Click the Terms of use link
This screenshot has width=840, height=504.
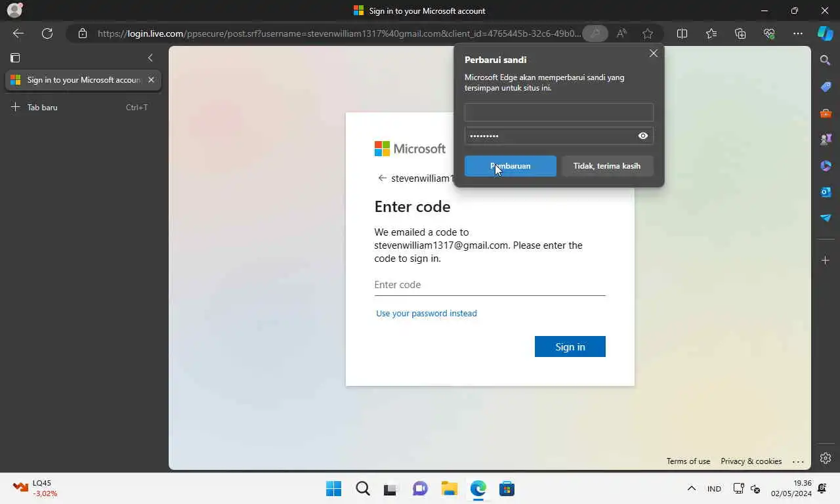[688, 461]
